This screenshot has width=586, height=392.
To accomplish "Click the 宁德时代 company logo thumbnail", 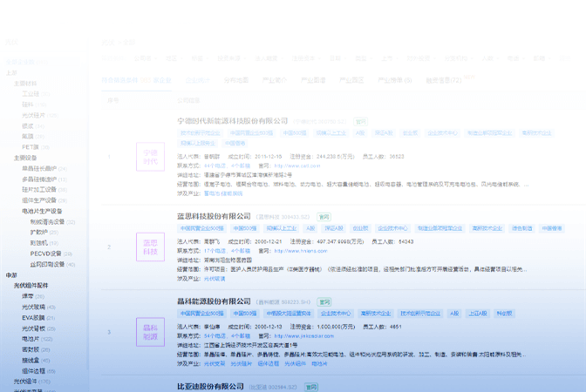I will click(150, 157).
